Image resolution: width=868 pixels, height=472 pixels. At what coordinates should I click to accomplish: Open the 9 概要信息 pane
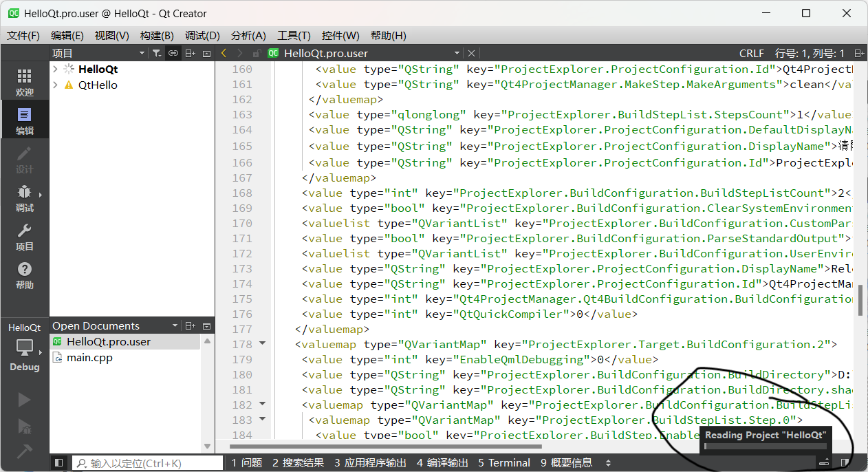point(566,463)
